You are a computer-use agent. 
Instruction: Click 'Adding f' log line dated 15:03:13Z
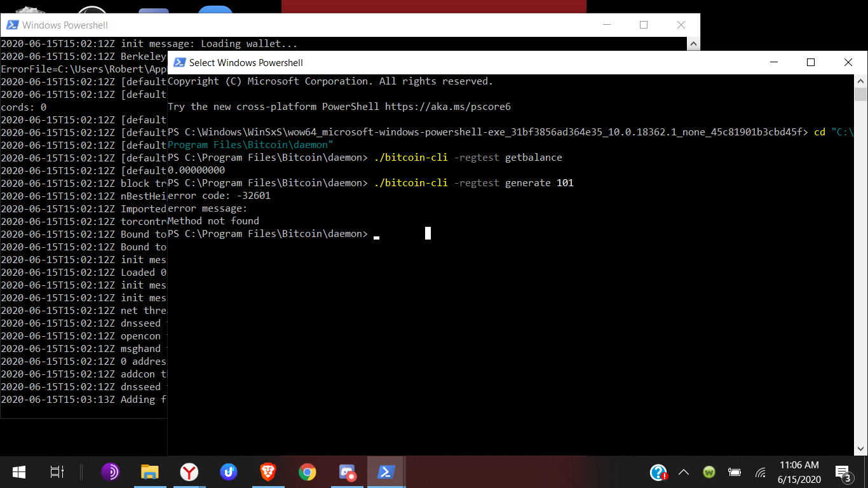point(83,400)
